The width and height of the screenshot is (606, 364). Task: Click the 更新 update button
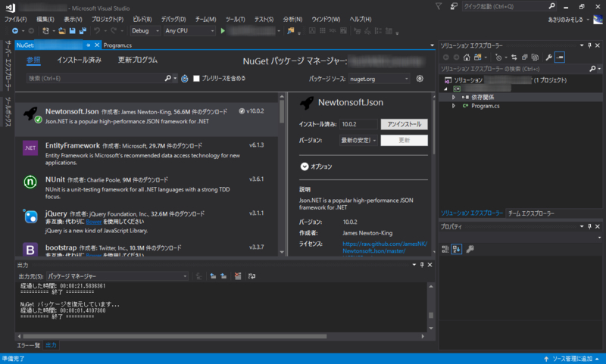point(404,140)
